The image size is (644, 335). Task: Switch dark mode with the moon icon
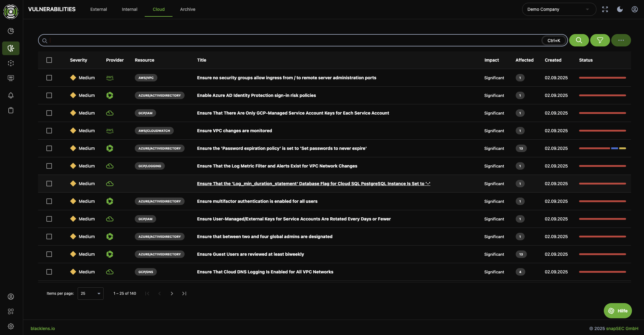[620, 9]
